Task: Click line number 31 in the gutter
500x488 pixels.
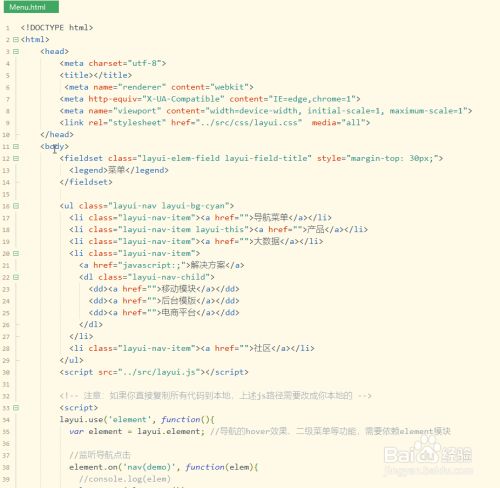Action: point(6,384)
